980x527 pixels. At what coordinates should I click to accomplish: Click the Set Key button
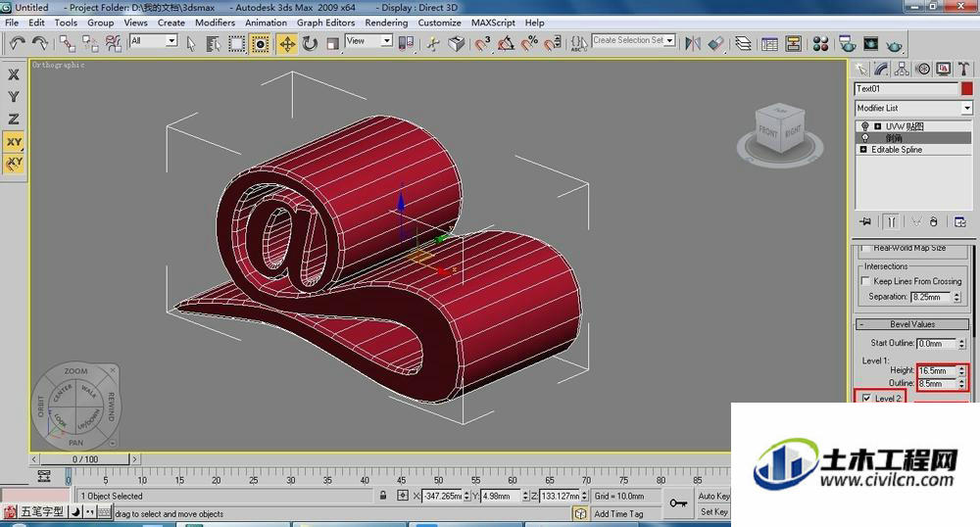(x=713, y=511)
